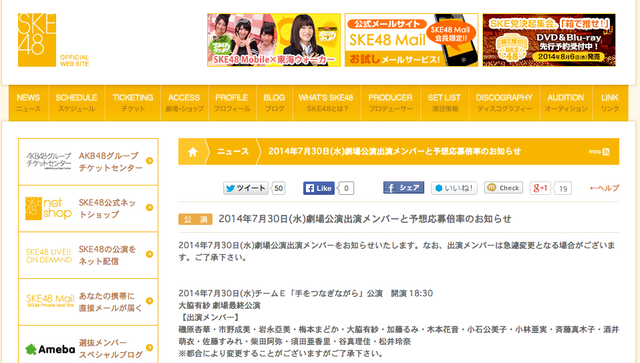Image resolution: width=640 pixels, height=363 pixels.
Task: Click the arrow beside ネットショップ
Action: 149,207
